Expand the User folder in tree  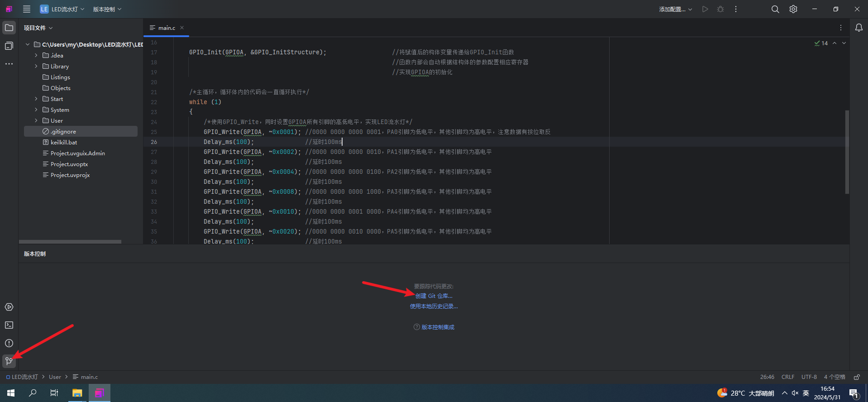pyautogui.click(x=36, y=120)
